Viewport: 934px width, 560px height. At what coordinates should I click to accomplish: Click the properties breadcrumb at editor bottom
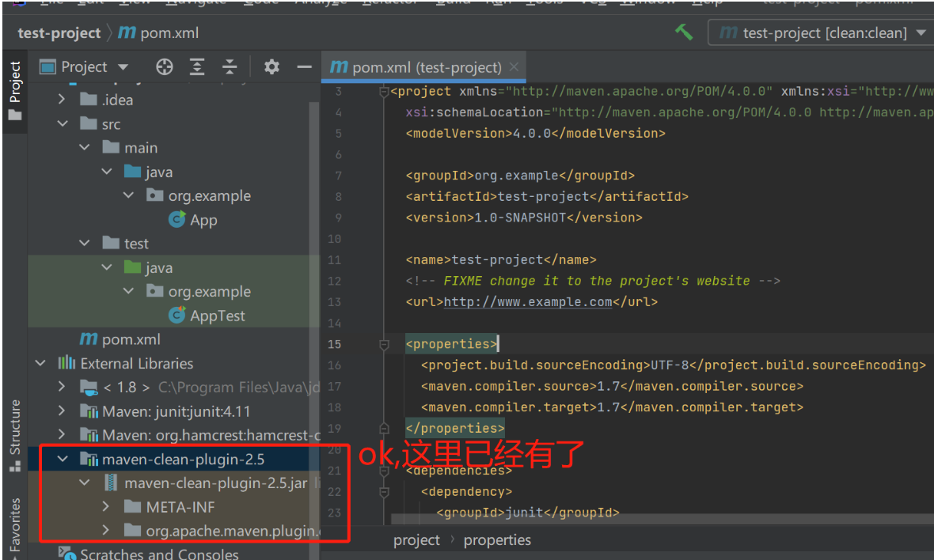pyautogui.click(x=497, y=539)
